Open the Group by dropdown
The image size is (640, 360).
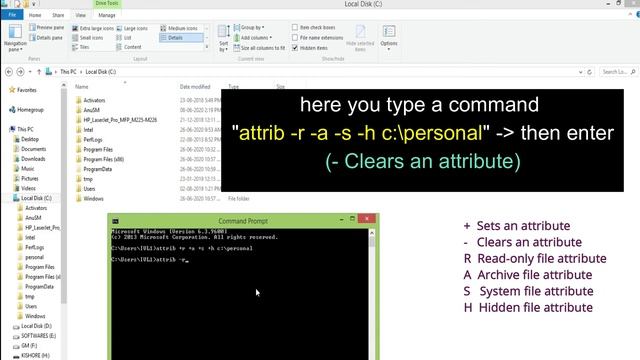pos(249,27)
